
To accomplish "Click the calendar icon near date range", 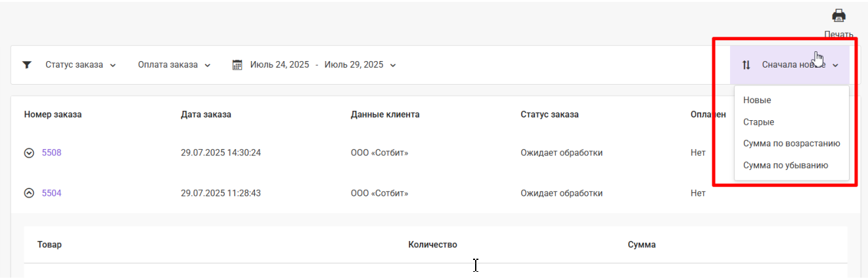I will [x=238, y=65].
